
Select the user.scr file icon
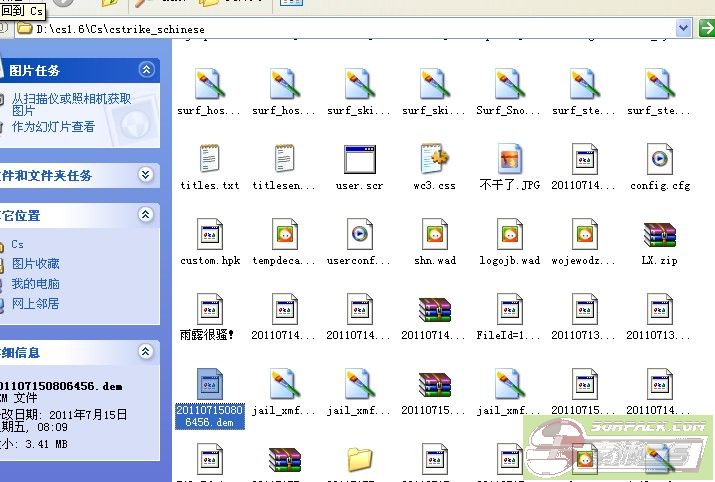[359, 160]
